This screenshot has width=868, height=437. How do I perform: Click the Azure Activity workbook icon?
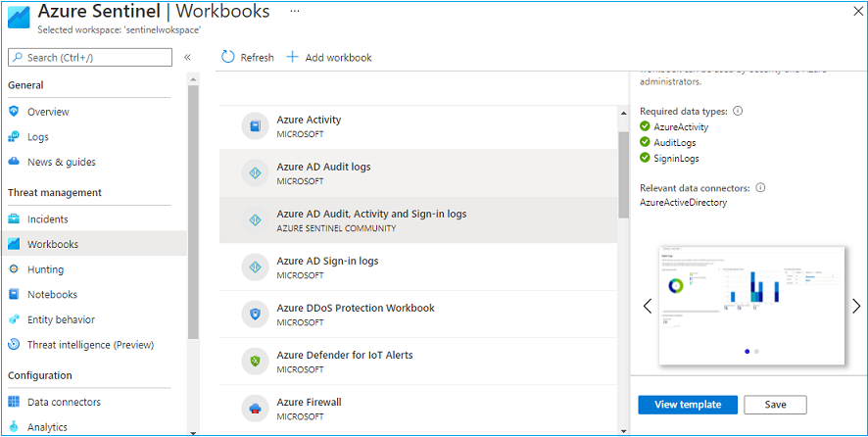[255, 126]
